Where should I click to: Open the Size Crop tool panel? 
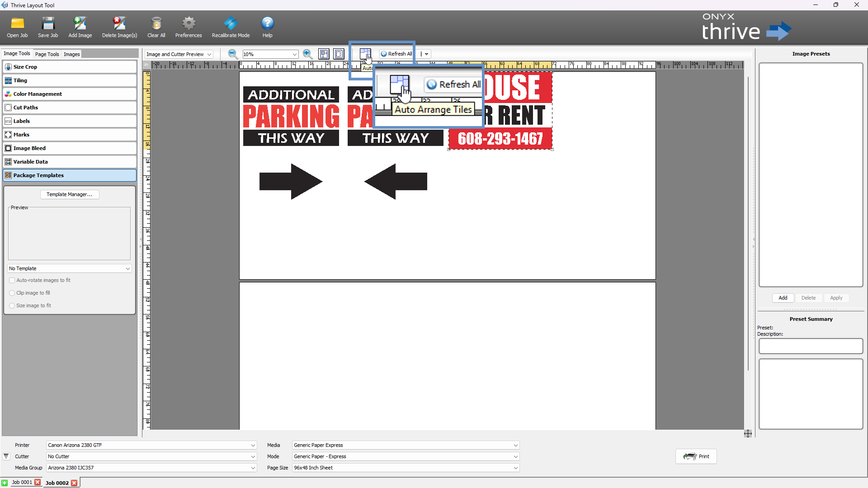click(70, 67)
